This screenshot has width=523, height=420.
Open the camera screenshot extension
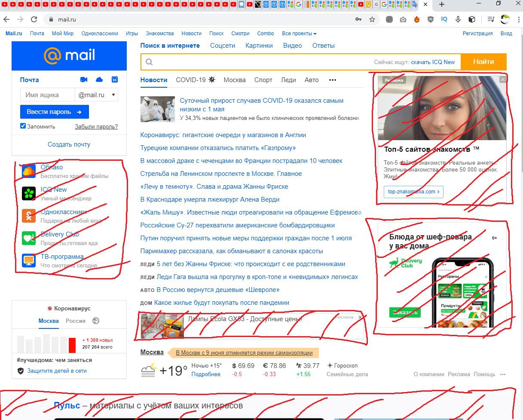pos(403,19)
